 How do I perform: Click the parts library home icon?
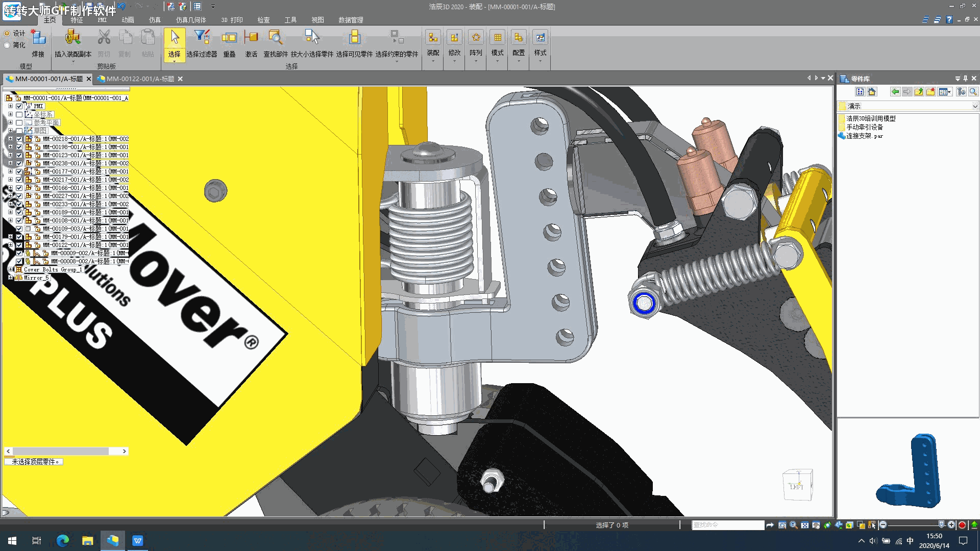tap(872, 92)
